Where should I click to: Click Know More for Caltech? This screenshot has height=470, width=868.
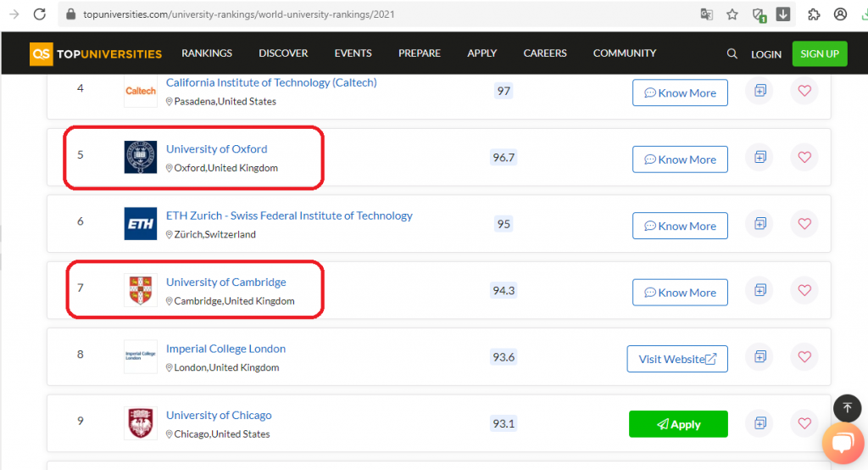tap(680, 92)
